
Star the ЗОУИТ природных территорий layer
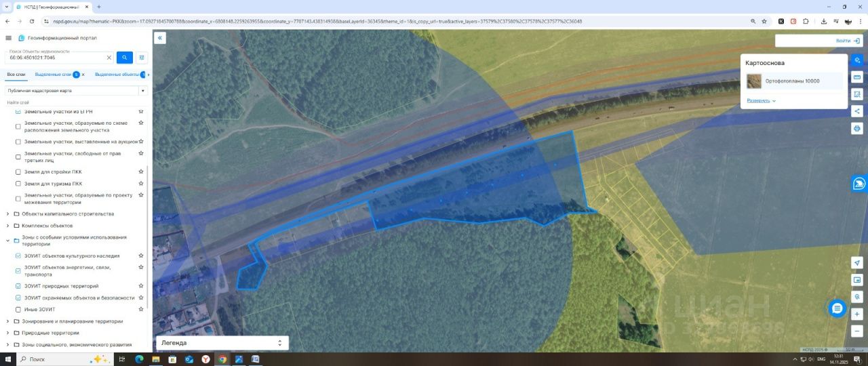click(141, 286)
